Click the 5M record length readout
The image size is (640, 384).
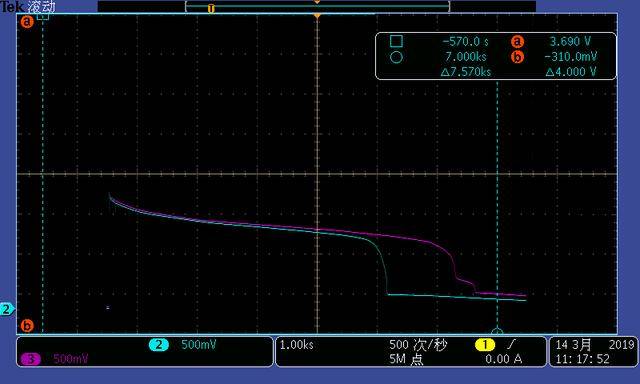(x=406, y=359)
